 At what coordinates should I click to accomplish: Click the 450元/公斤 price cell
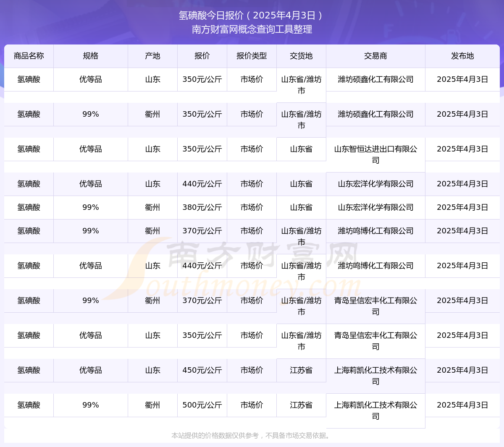click(x=202, y=370)
